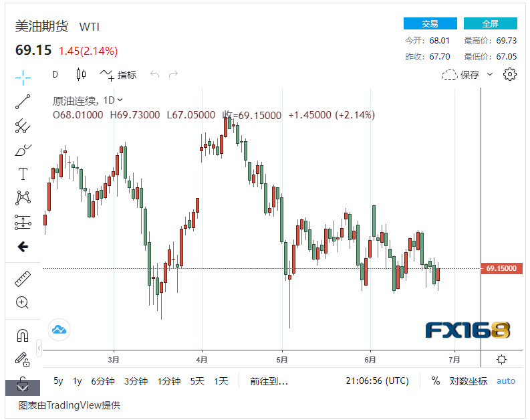Toggle auto scale on price axis
Screen dimensions: 530x420
click(x=506, y=381)
